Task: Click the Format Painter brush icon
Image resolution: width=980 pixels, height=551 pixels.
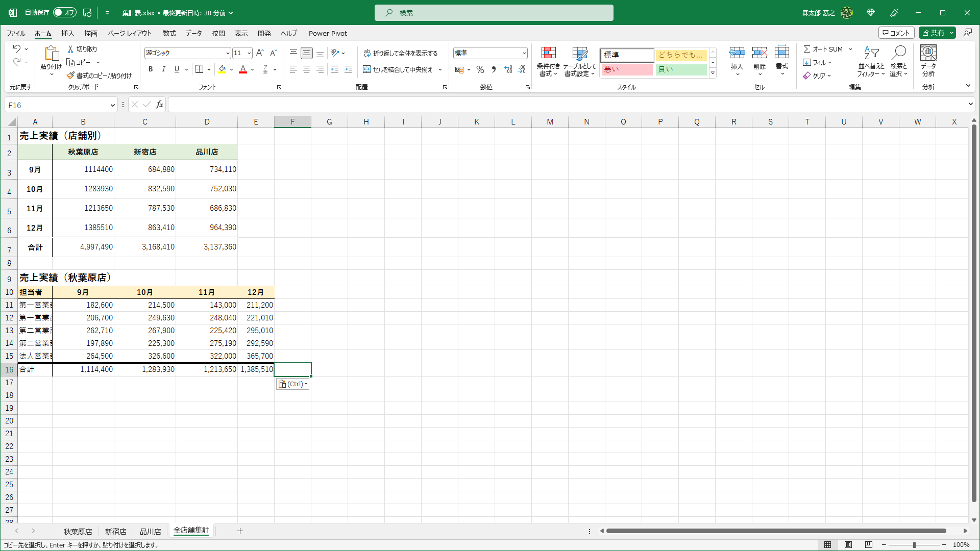Action: pos(70,76)
